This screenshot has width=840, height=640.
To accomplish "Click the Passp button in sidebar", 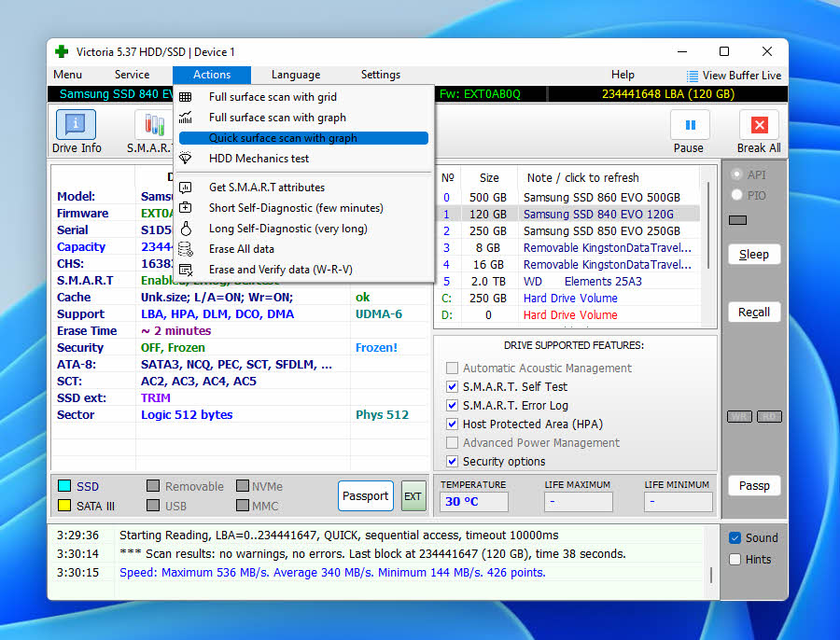I will 754,486.
